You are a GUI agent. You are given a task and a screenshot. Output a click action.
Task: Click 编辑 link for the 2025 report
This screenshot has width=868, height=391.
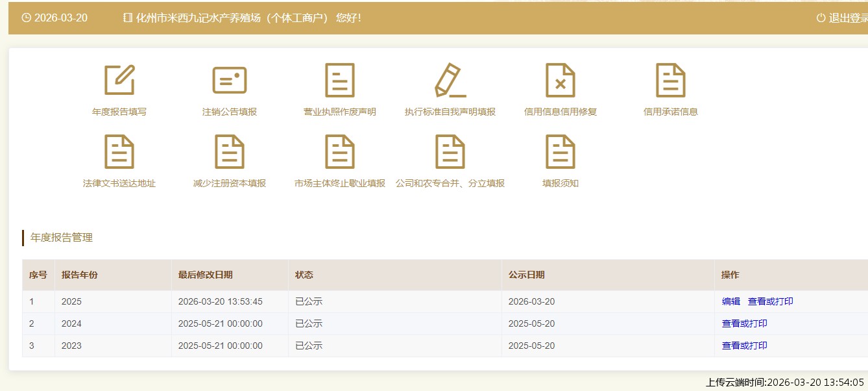pos(730,301)
